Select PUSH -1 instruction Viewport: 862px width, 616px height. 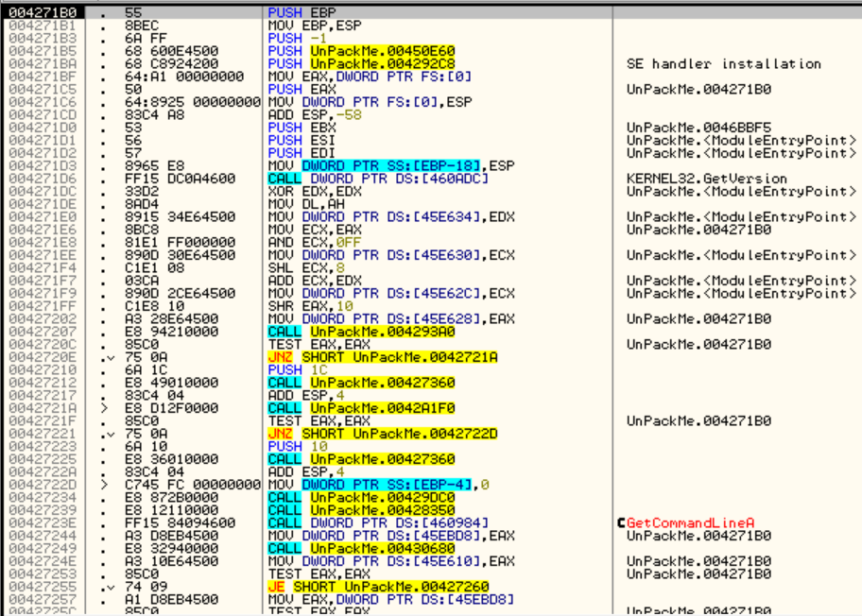[298, 38]
